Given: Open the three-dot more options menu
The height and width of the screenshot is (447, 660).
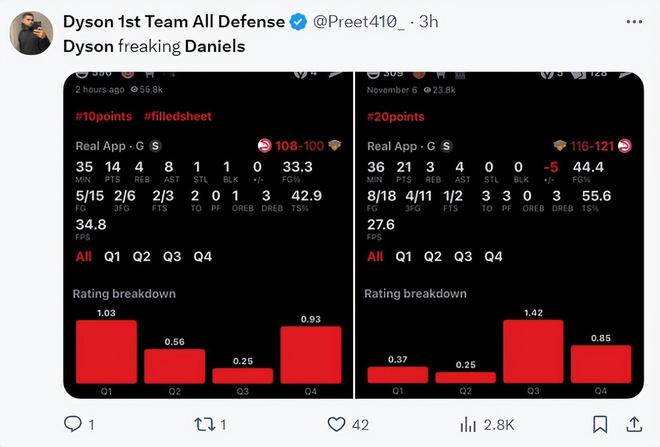Looking at the screenshot, I should (634, 21).
